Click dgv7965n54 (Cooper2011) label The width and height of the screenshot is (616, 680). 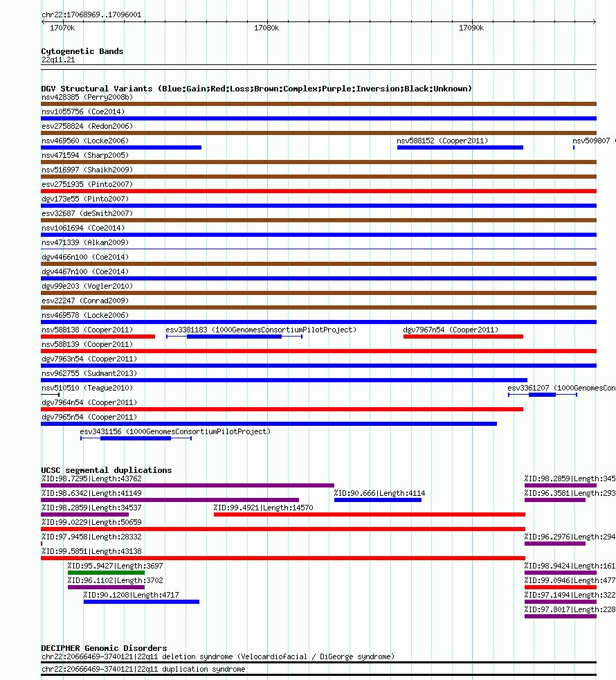pos(89,417)
